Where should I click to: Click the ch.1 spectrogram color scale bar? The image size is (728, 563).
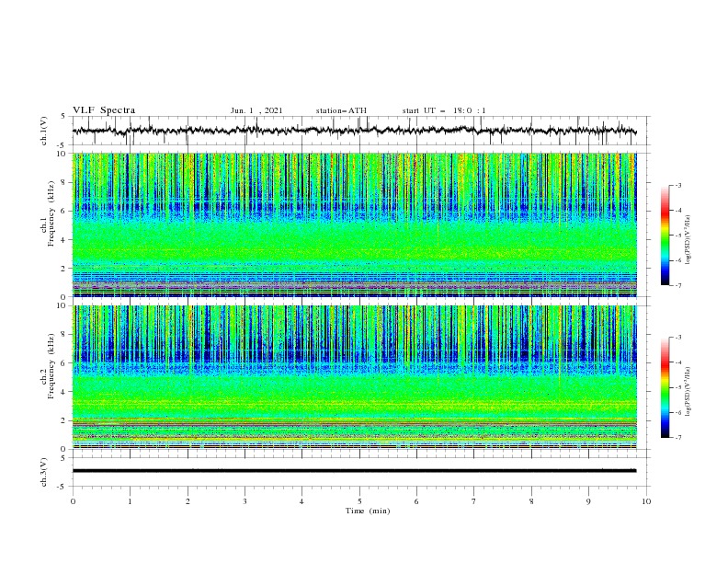pyautogui.click(x=665, y=236)
